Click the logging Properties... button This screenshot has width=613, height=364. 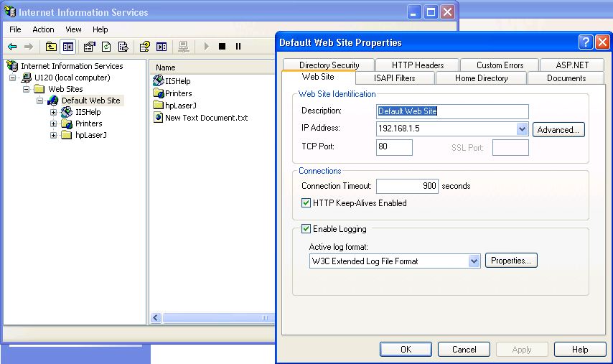(x=511, y=261)
